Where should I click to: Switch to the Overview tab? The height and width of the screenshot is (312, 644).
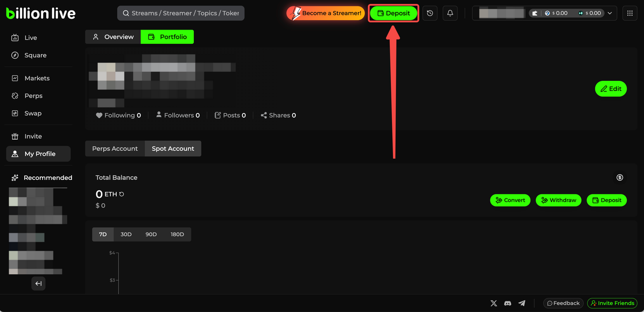click(x=113, y=37)
